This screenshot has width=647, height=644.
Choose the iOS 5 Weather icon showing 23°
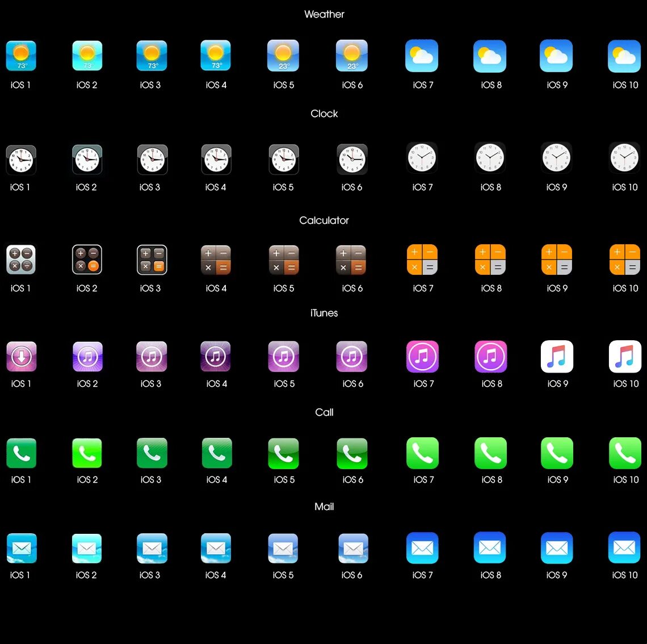point(283,56)
